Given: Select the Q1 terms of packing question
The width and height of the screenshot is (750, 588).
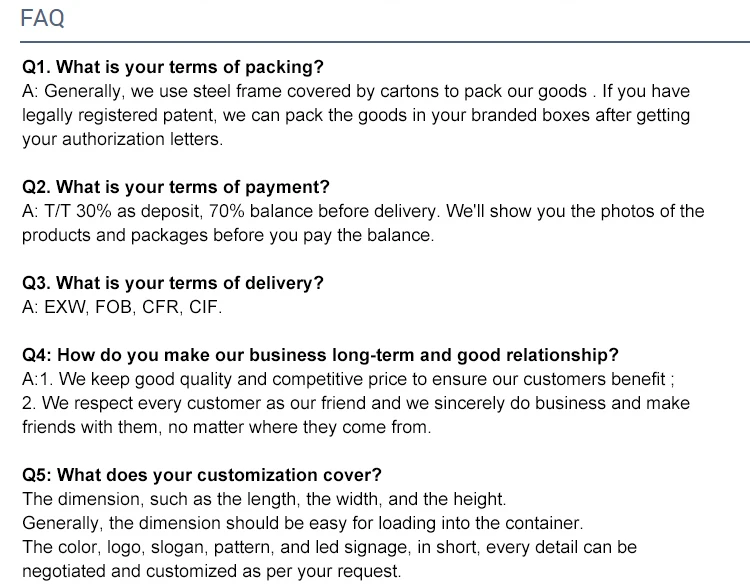Looking at the screenshot, I should click(x=173, y=67).
